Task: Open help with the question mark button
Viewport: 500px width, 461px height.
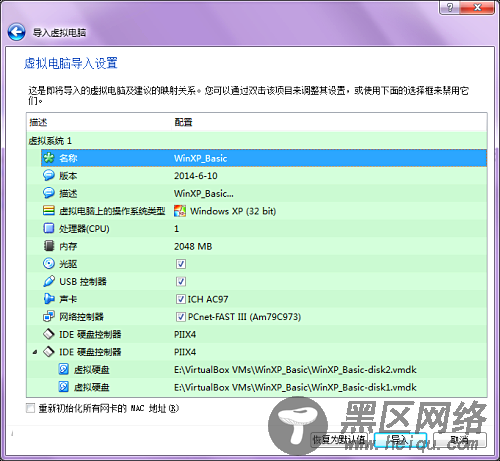Action: [450, 7]
